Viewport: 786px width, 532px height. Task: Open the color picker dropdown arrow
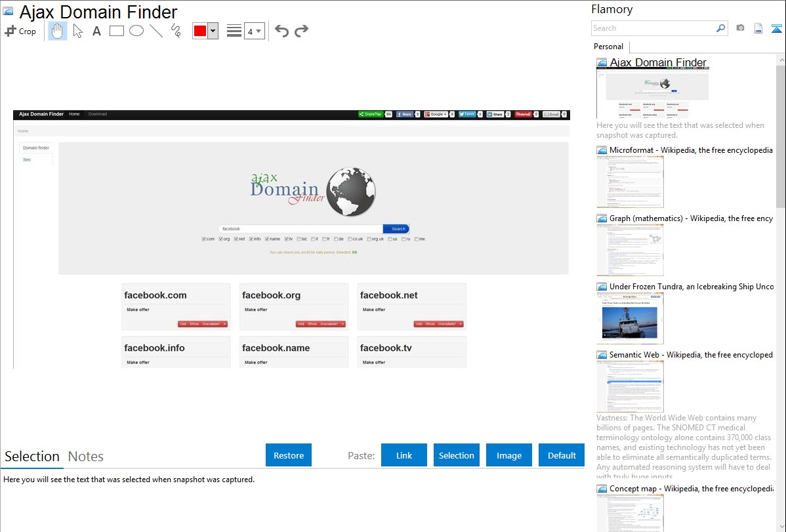click(x=213, y=31)
